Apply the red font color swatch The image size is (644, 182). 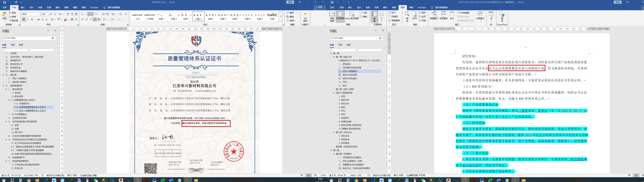coord(65,19)
